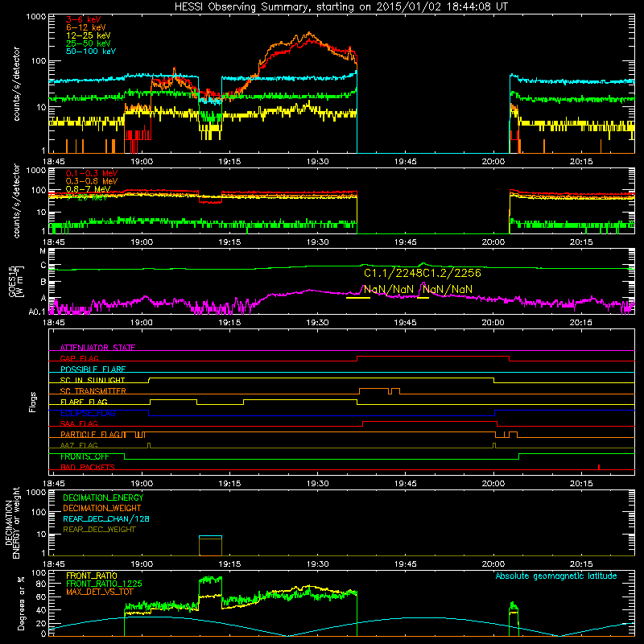This screenshot has height=644, width=644.
Task: Click the 0.3-0.8 MeV legend label
Action: [x=92, y=181]
